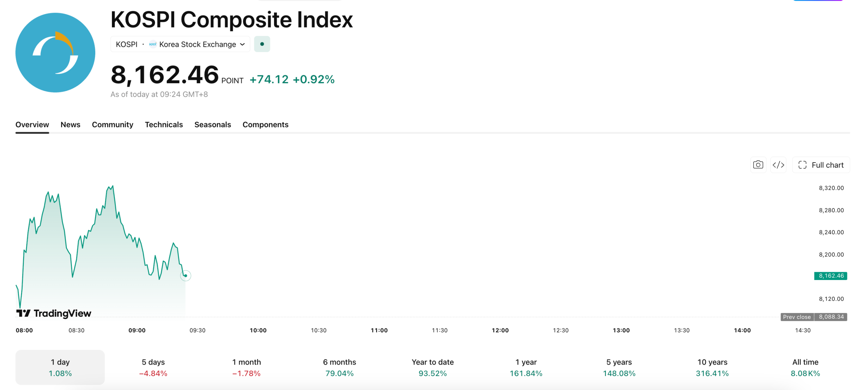Select the 5 days range

153,367
